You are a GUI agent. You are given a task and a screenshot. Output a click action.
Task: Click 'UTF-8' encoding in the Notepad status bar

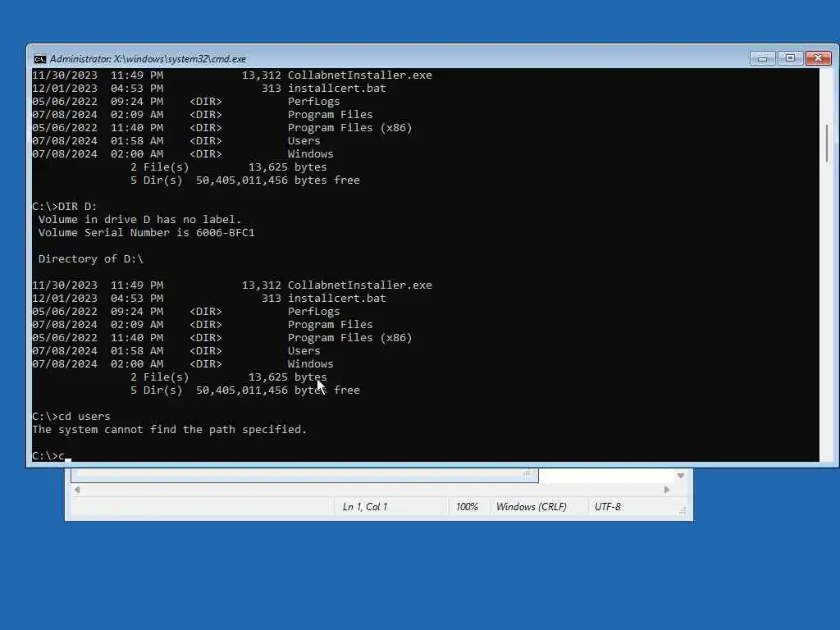click(x=608, y=507)
